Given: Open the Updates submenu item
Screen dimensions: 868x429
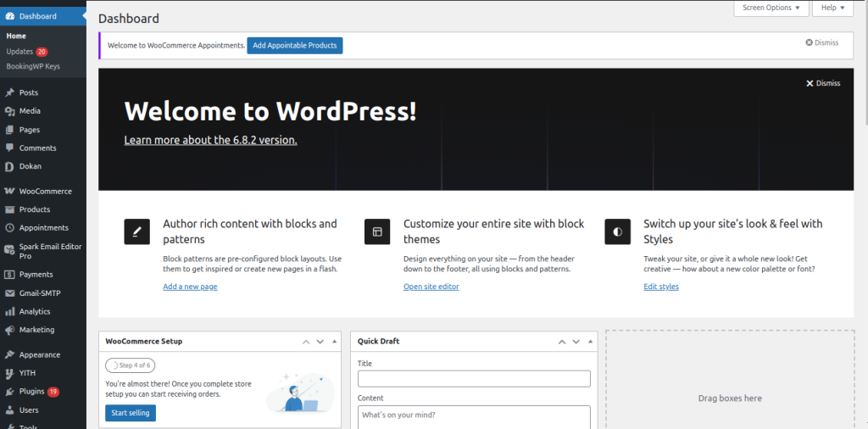Looking at the screenshot, I should click(19, 52).
